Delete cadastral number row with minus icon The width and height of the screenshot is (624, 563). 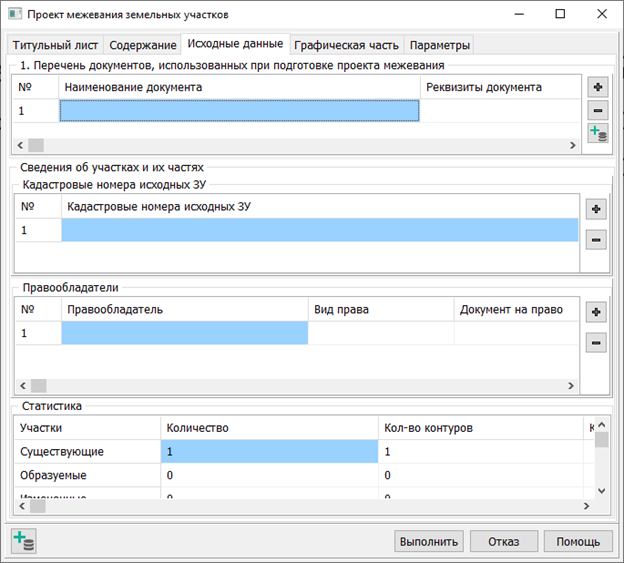pos(595,240)
